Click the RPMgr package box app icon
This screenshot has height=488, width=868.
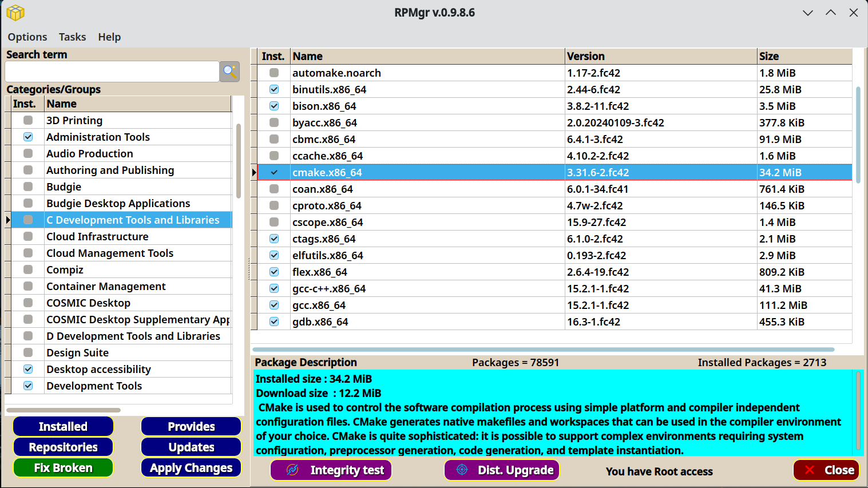pos(15,13)
